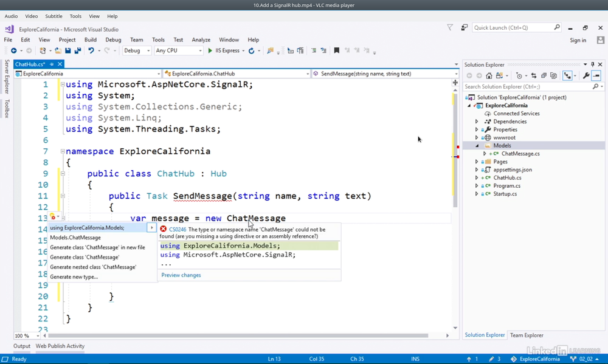Click the Undo icon in toolbar
608x364 pixels.
tap(91, 51)
